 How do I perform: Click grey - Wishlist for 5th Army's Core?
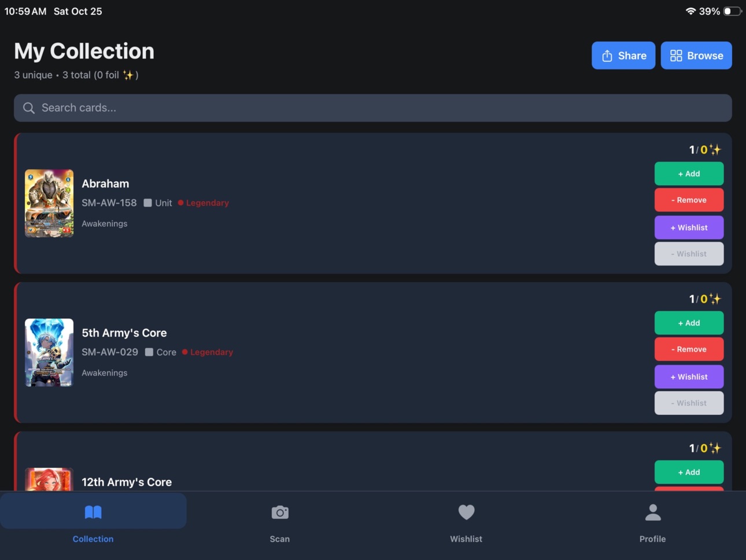[x=689, y=403]
